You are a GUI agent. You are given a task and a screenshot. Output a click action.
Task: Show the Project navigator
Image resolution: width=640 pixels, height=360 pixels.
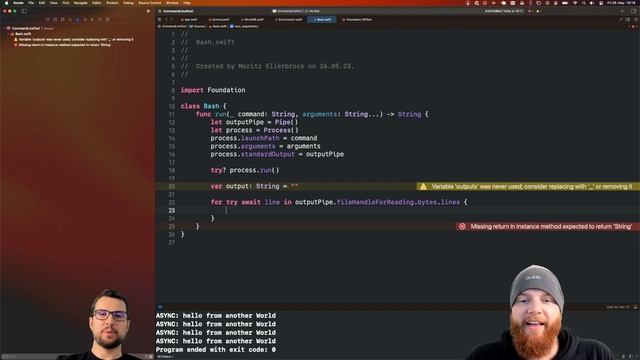(x=47, y=19)
